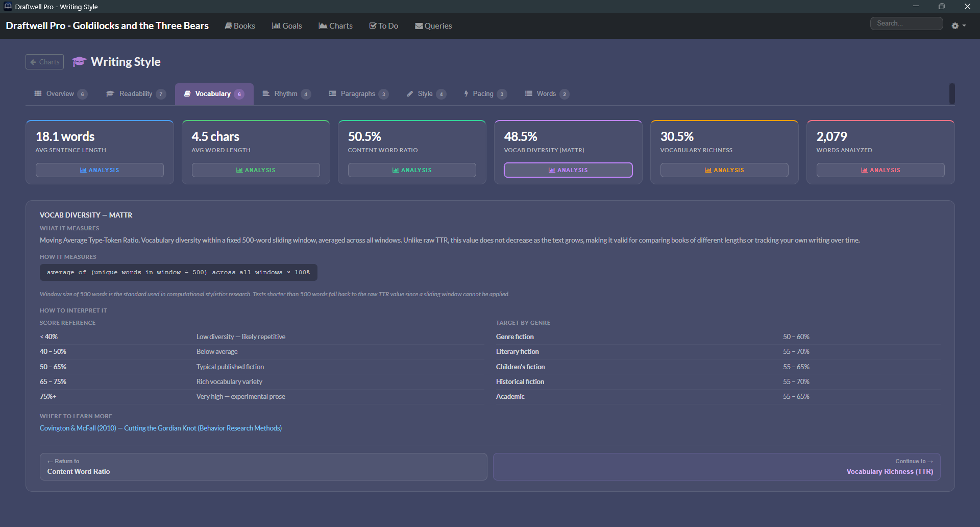Click the Overview grid icon
The height and width of the screenshot is (527, 980).
[38, 93]
